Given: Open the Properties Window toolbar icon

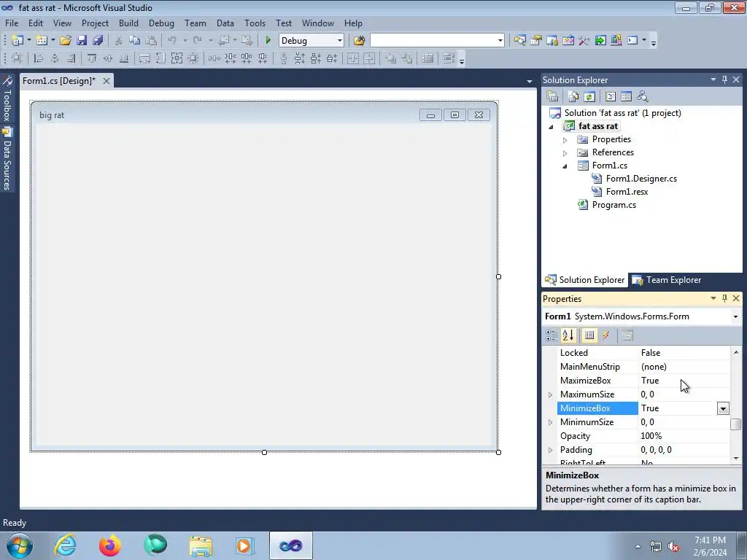Looking at the screenshot, I should (536, 41).
